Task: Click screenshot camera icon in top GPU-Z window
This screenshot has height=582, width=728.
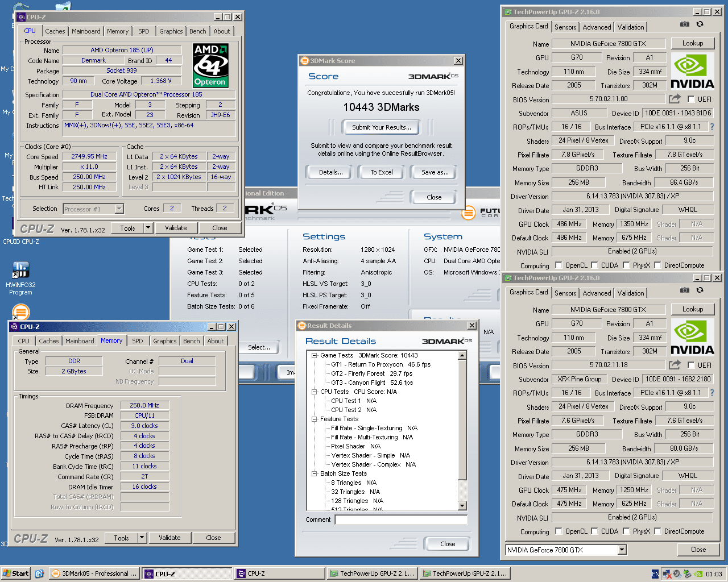Action: tap(685, 24)
